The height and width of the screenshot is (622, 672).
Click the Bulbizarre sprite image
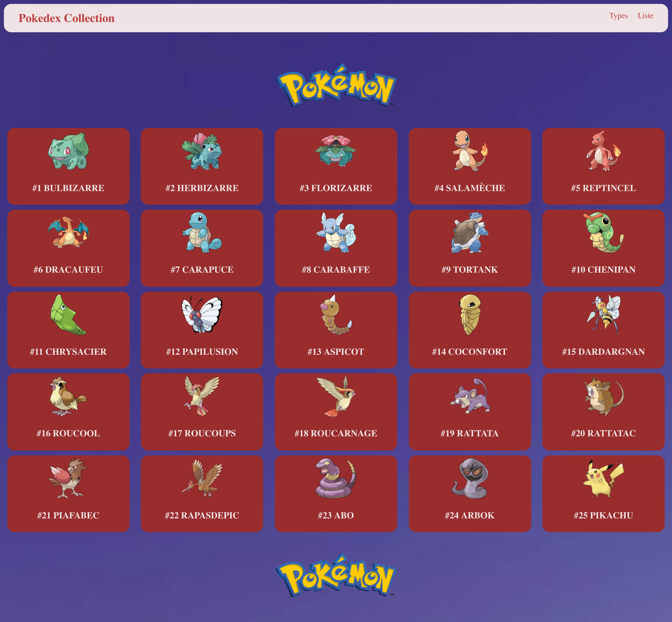[68, 151]
